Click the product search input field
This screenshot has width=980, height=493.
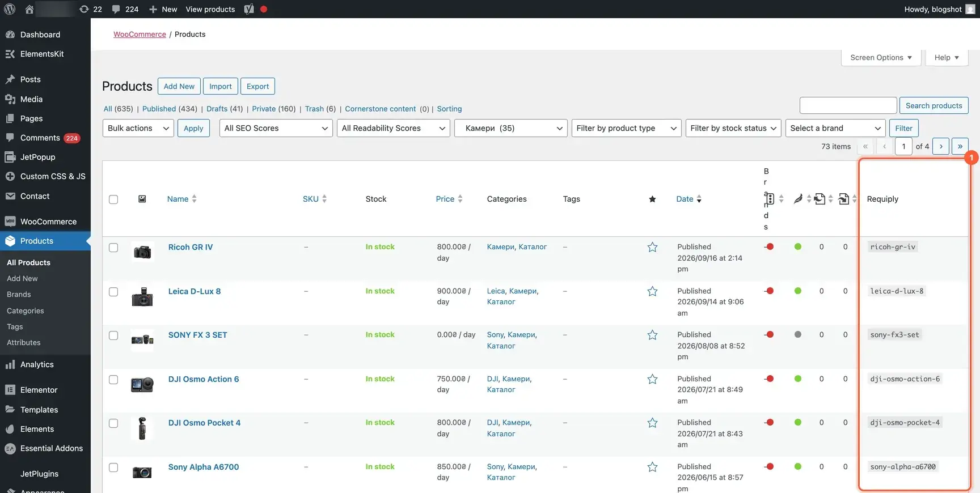point(848,105)
